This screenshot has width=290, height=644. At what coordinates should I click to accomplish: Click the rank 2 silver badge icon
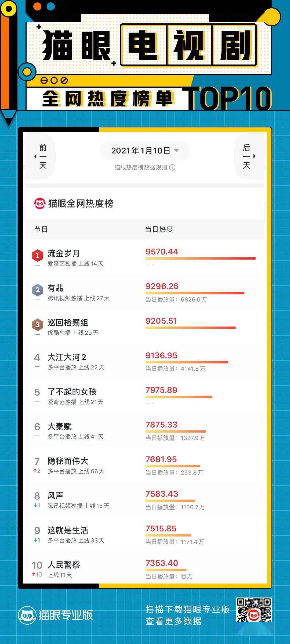coord(38,290)
